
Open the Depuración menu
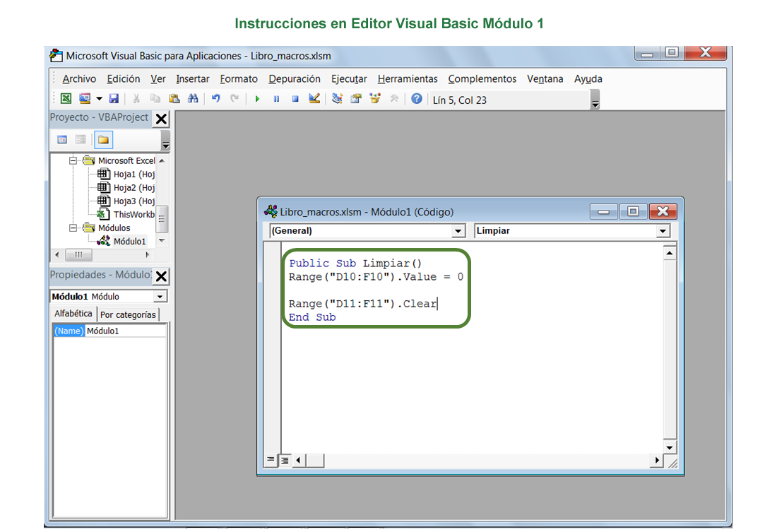pyautogui.click(x=295, y=79)
